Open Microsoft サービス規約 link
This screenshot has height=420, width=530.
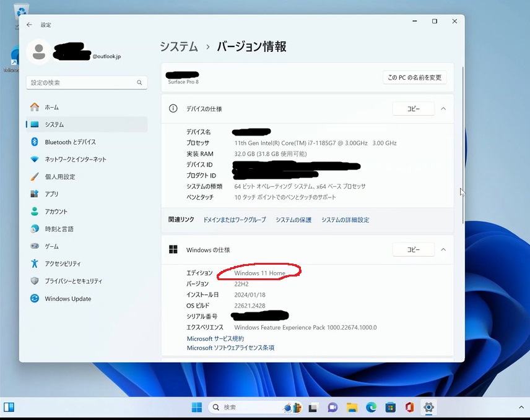click(x=215, y=338)
